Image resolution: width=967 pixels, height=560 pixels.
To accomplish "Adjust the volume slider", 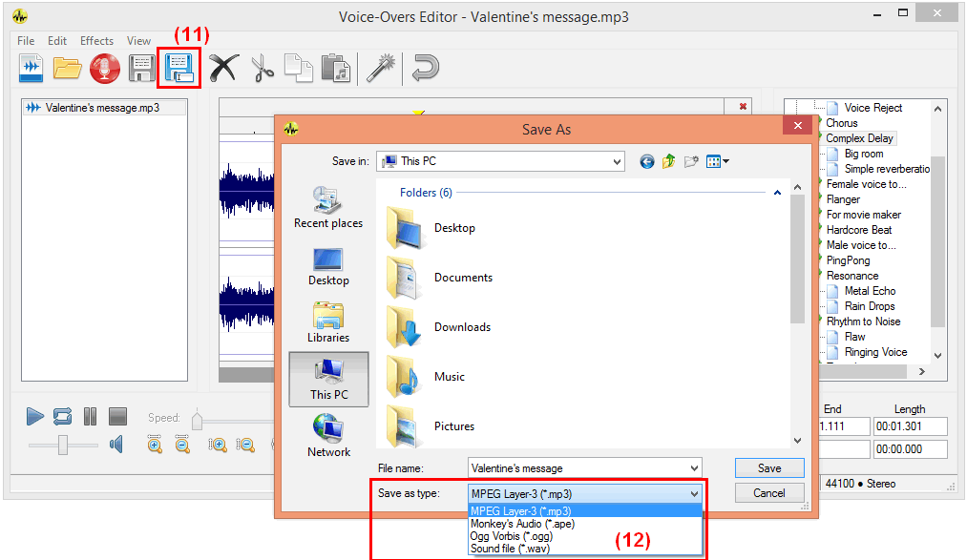I will coord(61,444).
